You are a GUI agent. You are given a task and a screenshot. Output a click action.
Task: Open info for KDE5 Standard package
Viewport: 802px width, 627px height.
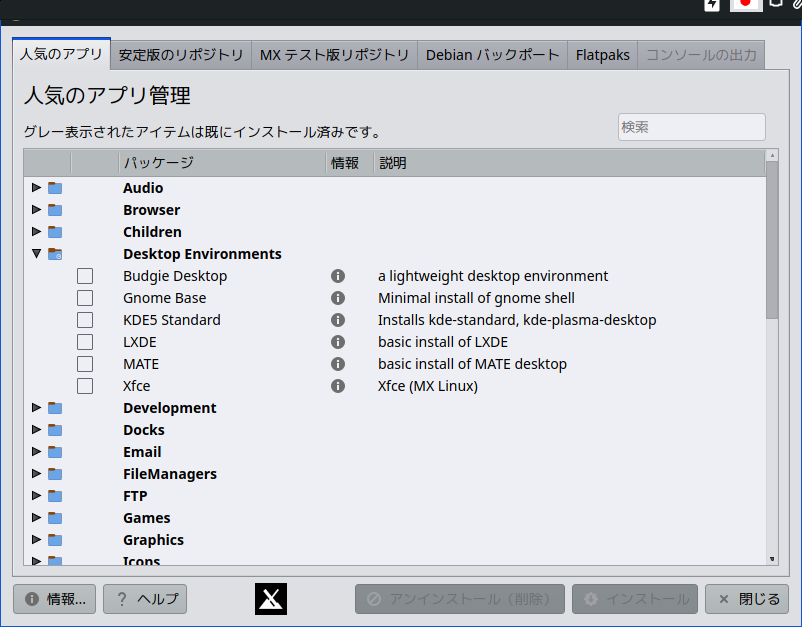[x=338, y=320]
